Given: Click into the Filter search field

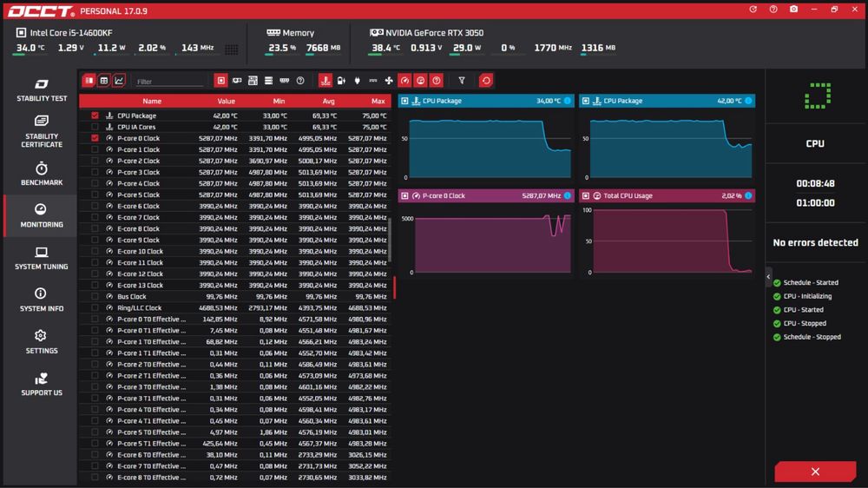Looking at the screenshot, I should tap(169, 82).
